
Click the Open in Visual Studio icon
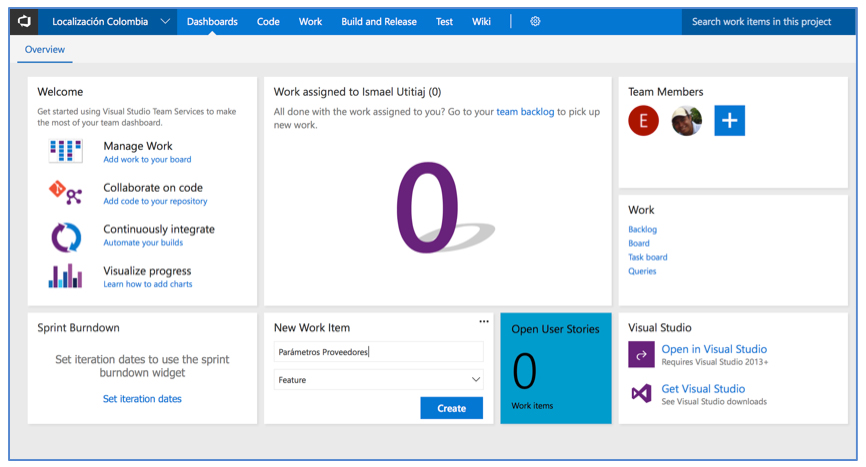click(641, 354)
